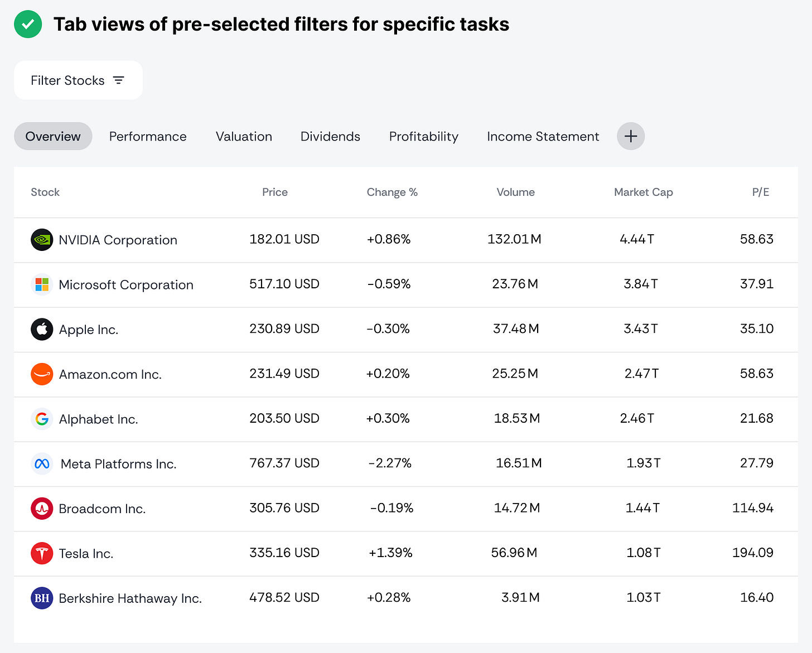
Task: Open the Meta Platforms Inc. stock name
Action: click(118, 464)
